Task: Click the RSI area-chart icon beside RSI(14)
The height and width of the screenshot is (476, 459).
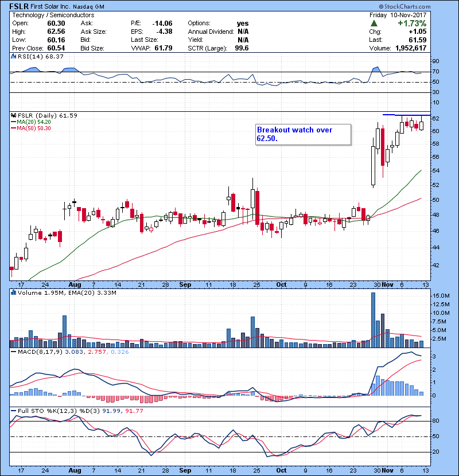Action: (13, 56)
